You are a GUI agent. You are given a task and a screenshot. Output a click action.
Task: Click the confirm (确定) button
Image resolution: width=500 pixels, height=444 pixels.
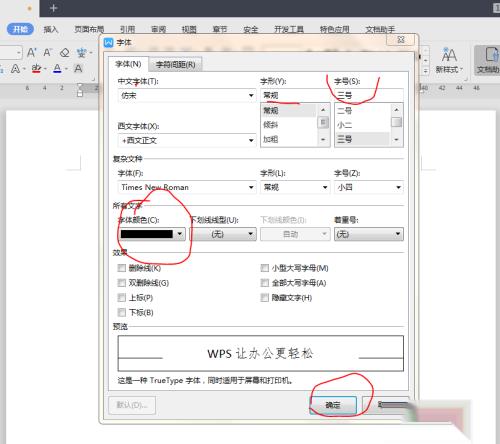pyautogui.click(x=333, y=405)
